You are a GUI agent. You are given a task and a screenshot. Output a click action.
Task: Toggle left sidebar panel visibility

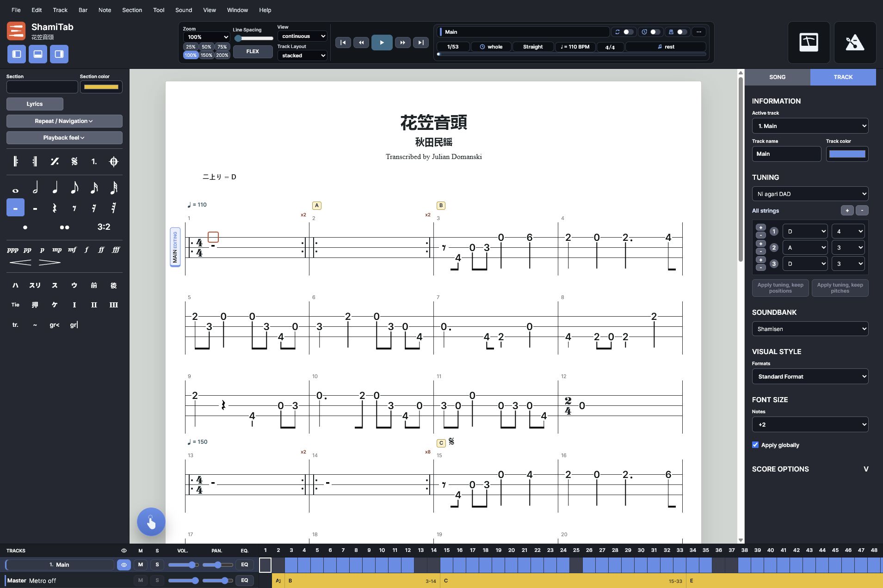[x=17, y=54]
